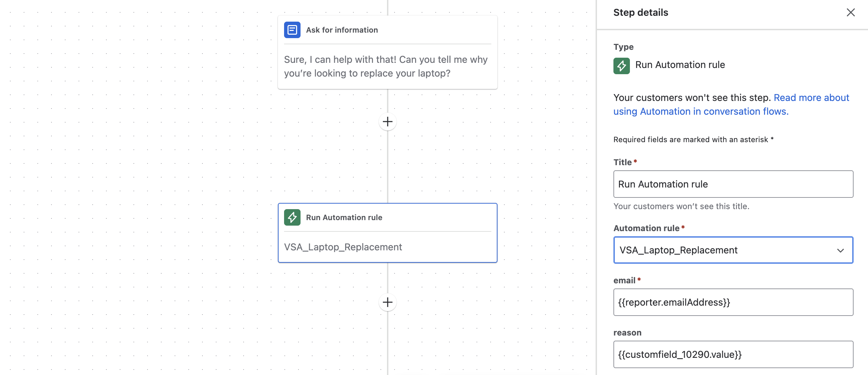The image size is (868, 375).
Task: Open the Automation rule dropdown
Action: 733,250
